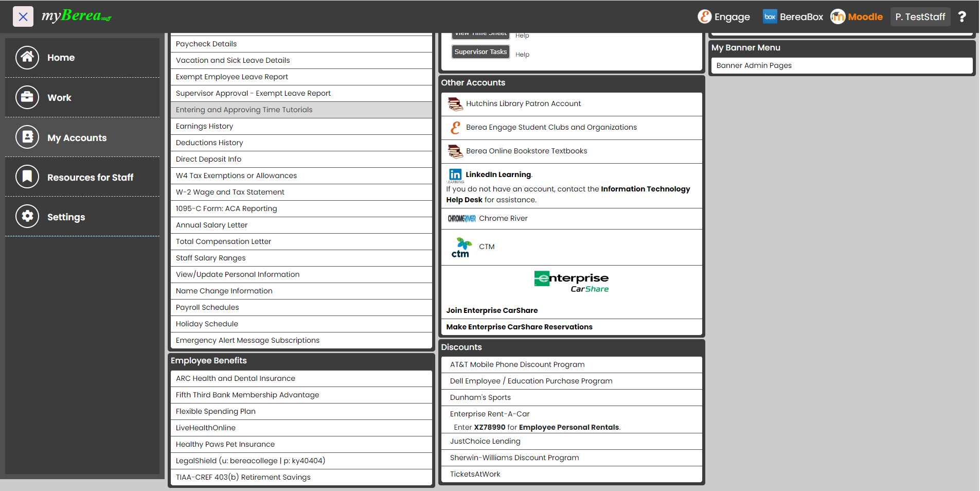The image size is (980, 491).
Task: Click Make Enterprise CarShare Reservations
Action: coord(519,327)
